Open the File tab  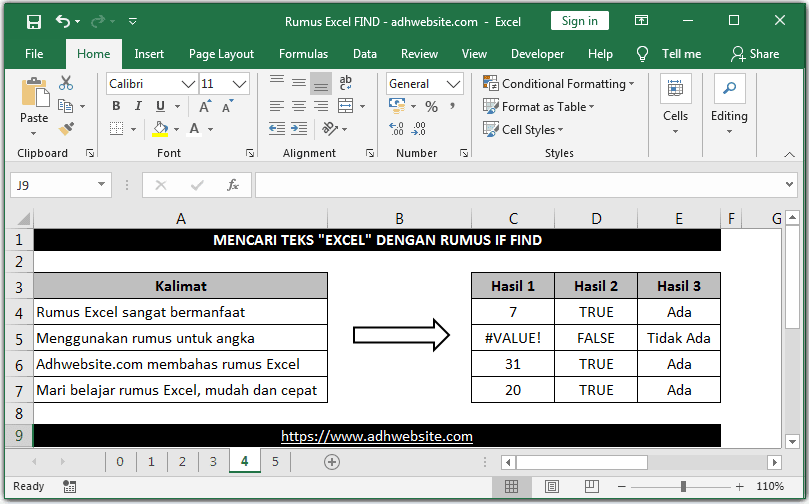click(x=34, y=54)
